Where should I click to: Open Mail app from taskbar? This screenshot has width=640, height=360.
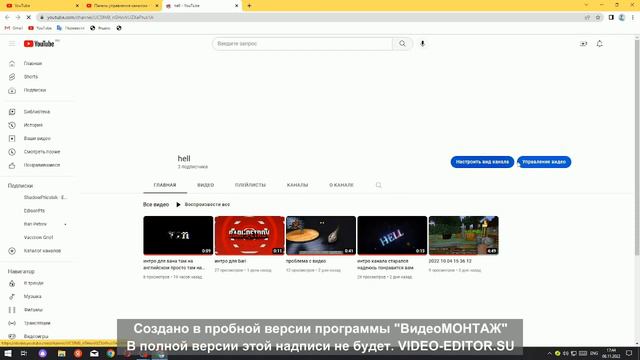pyautogui.click(x=94, y=353)
